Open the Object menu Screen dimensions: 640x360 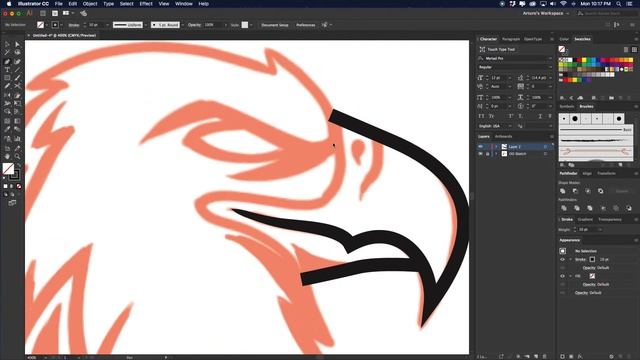point(90,4)
